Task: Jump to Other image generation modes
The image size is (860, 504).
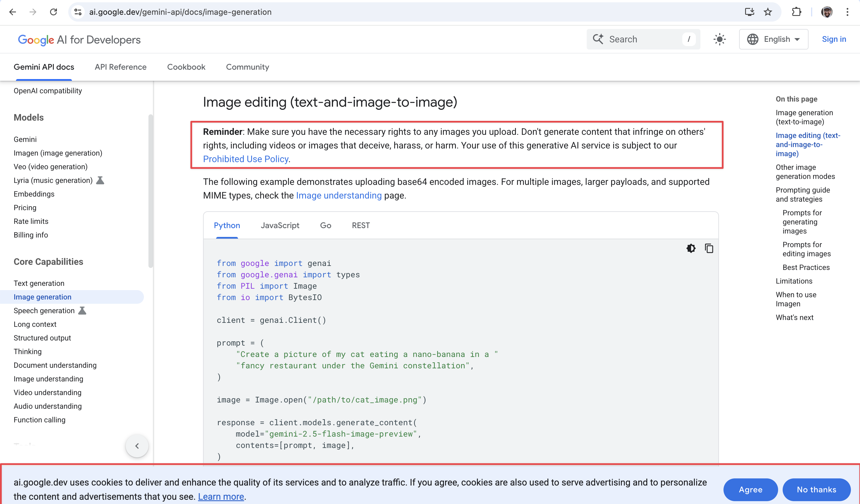Action: pyautogui.click(x=805, y=172)
